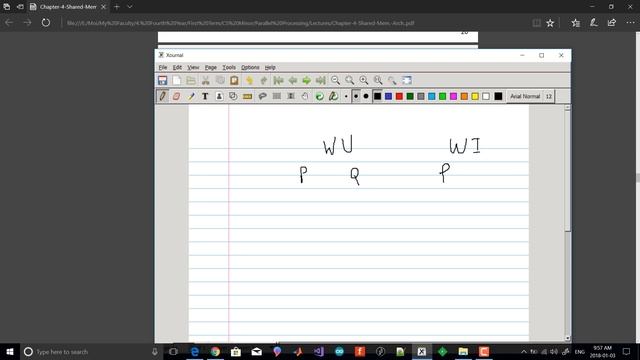Choose the Hand tool
Viewport: 640px width, 360px height.
click(x=305, y=96)
